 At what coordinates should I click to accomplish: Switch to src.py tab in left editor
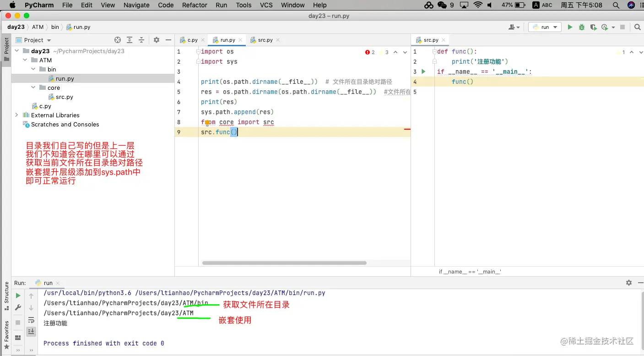click(x=265, y=40)
